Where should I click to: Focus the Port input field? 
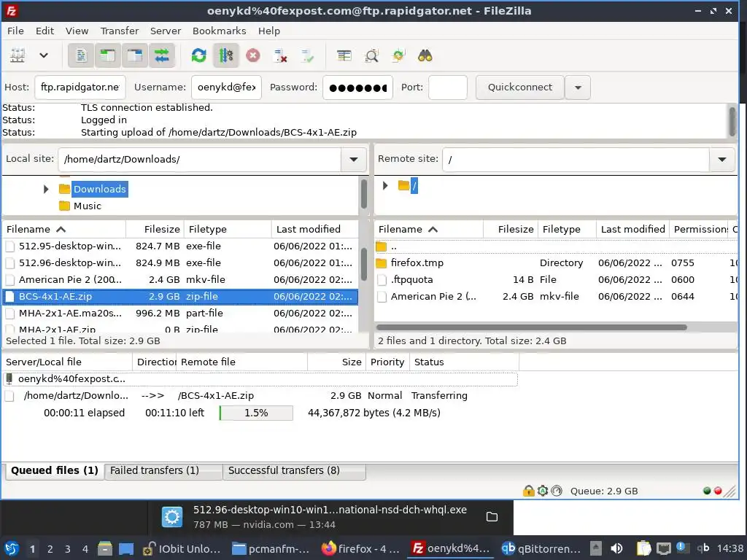[448, 87]
